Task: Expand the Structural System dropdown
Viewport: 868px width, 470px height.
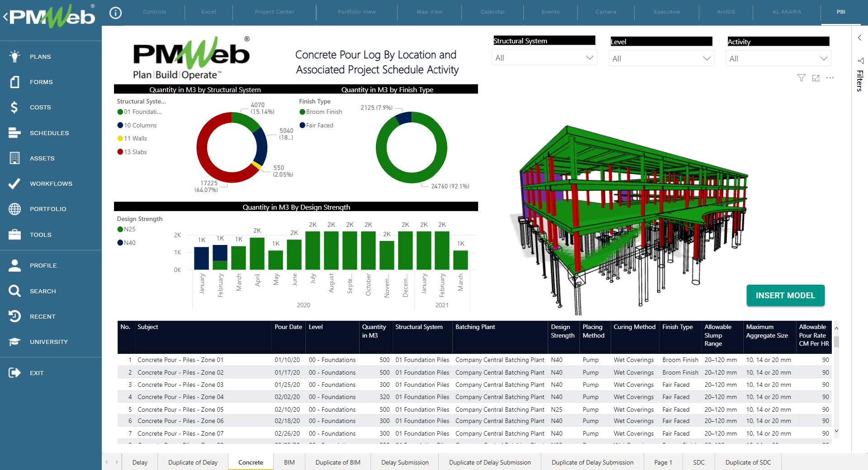Action: tap(544, 58)
